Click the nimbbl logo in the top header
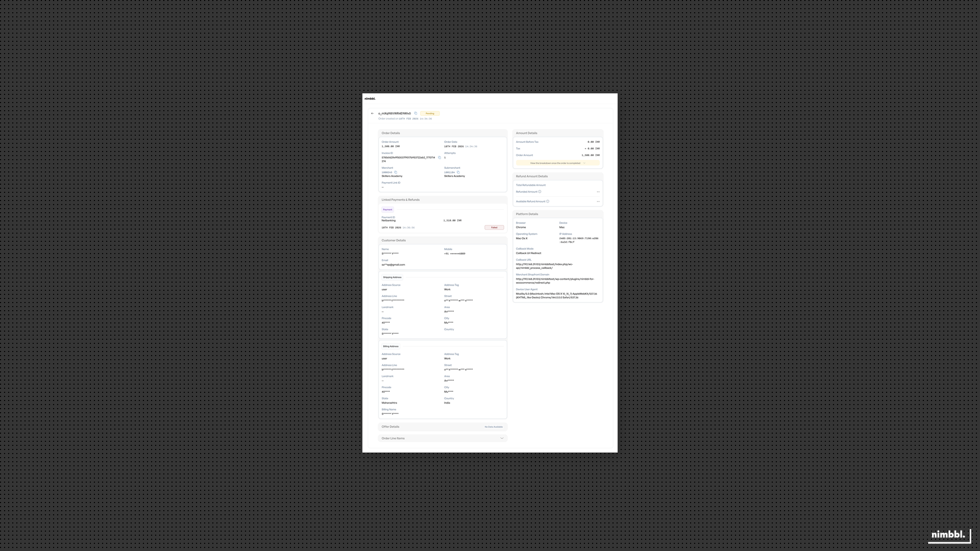The width and height of the screenshot is (980, 551). point(371,98)
